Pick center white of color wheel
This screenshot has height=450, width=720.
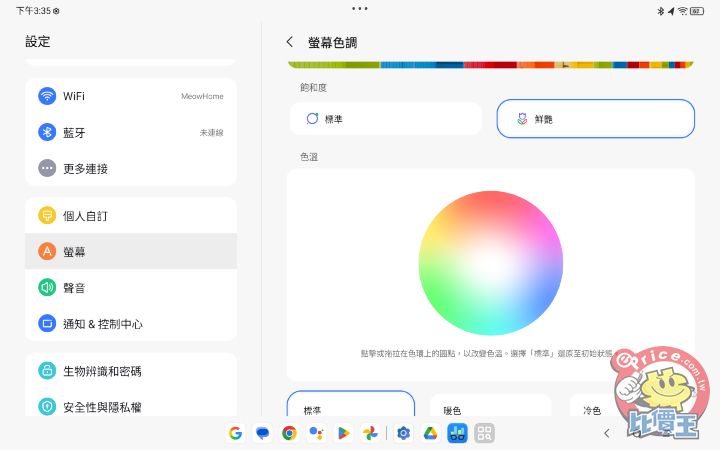(x=491, y=263)
